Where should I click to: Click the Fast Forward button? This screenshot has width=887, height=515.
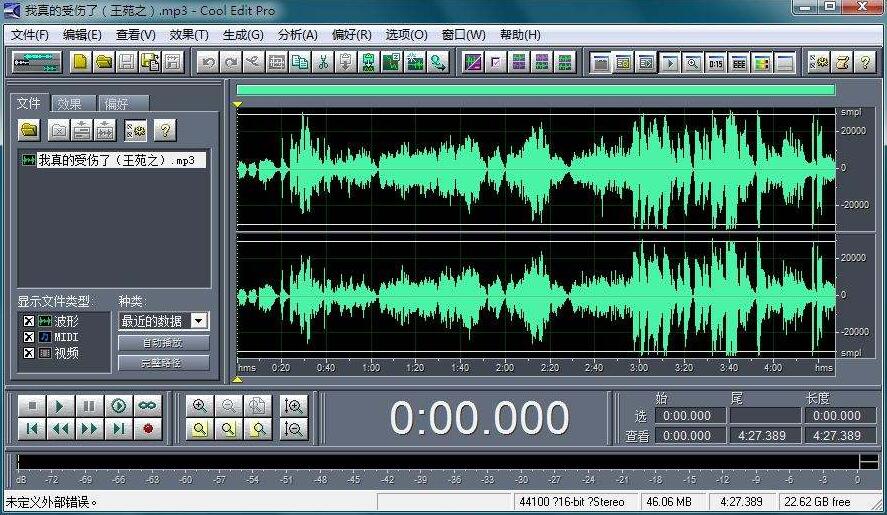tap(89, 429)
